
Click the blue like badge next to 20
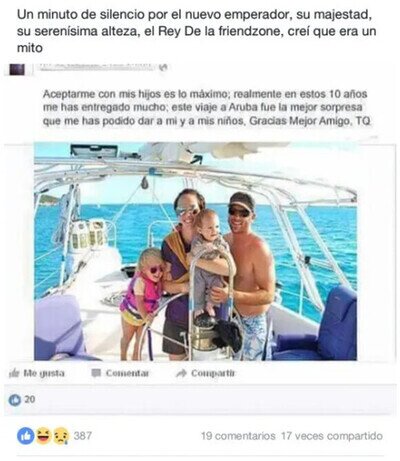click(x=15, y=400)
